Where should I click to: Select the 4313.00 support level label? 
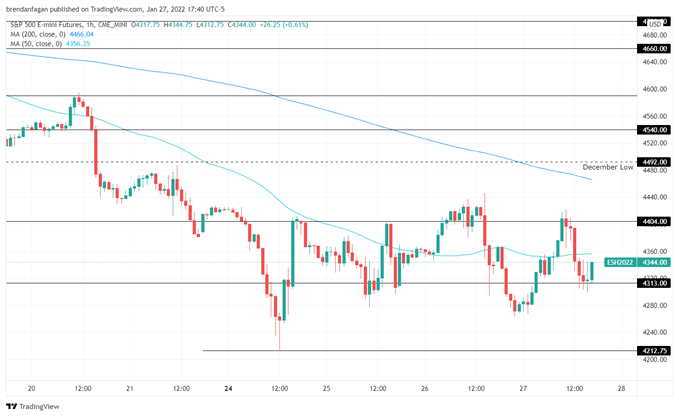(x=655, y=283)
